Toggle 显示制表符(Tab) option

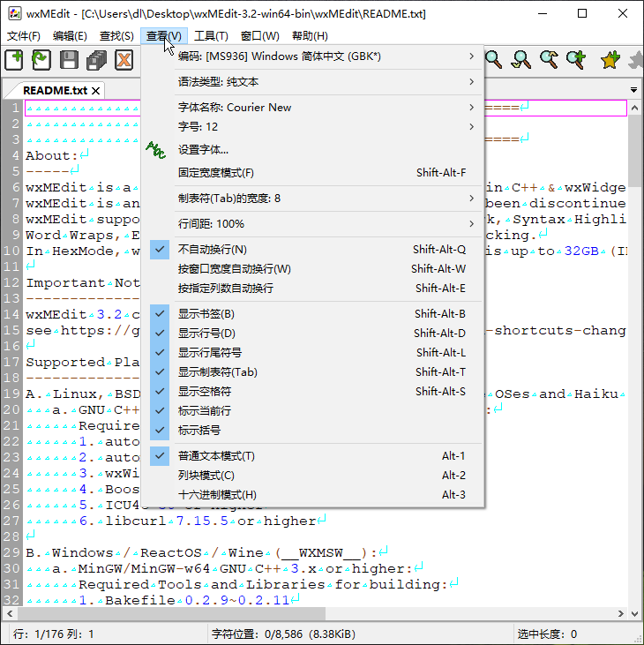click(311, 371)
